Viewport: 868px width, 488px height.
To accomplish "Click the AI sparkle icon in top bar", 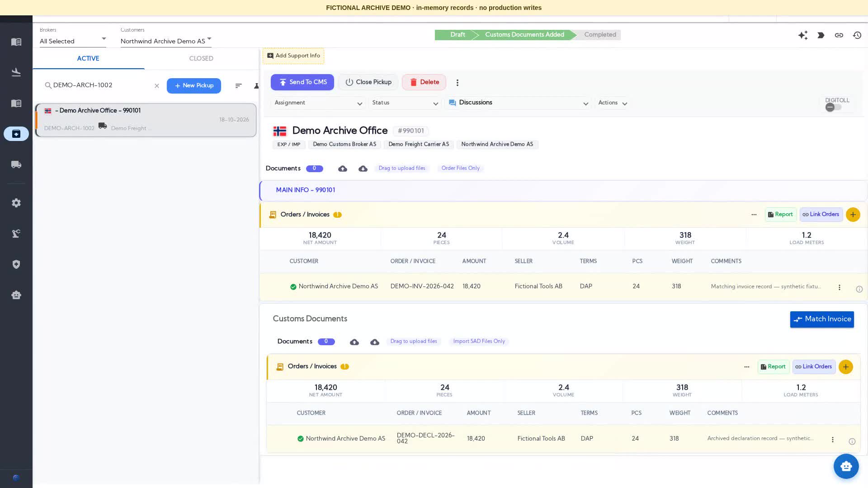I will point(803,35).
